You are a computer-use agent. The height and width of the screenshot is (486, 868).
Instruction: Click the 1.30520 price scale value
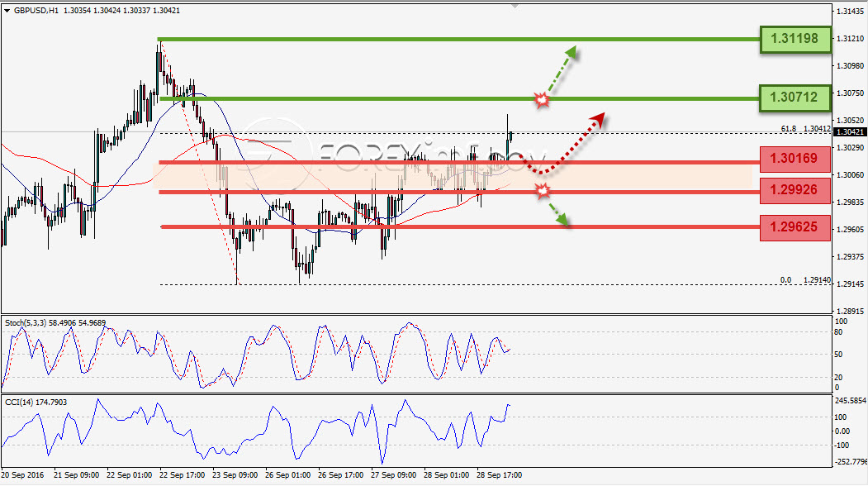coord(851,120)
